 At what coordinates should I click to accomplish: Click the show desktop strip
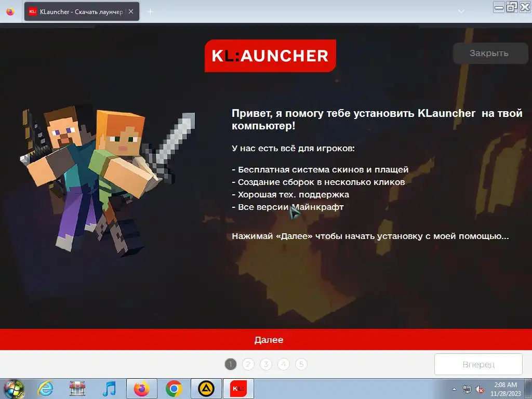click(529, 389)
